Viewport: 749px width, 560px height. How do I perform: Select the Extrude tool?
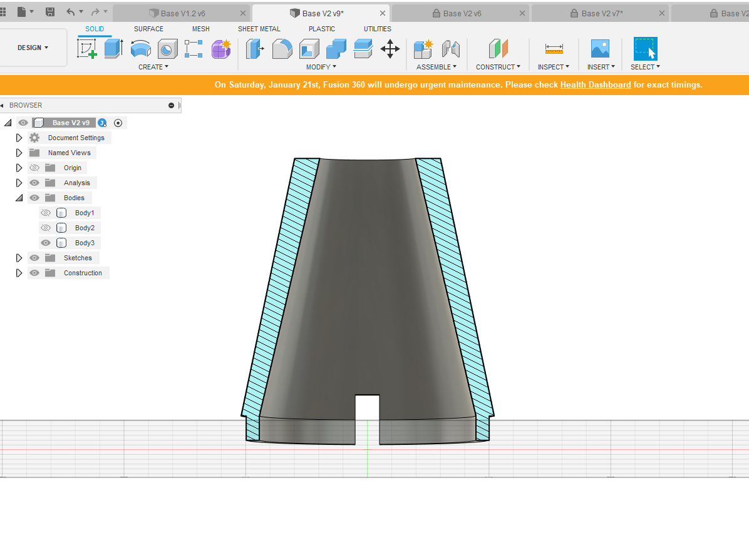tap(113, 49)
